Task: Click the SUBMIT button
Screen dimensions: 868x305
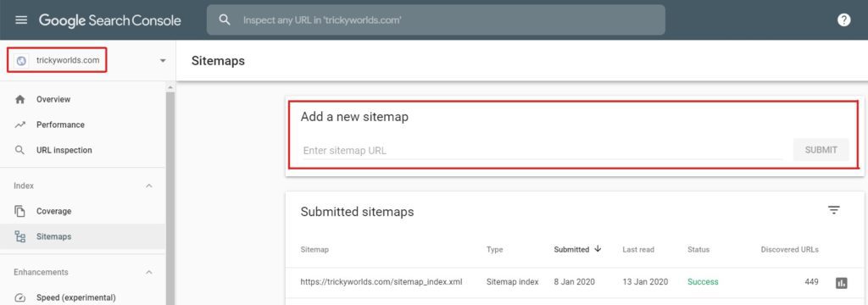Action: 821,150
